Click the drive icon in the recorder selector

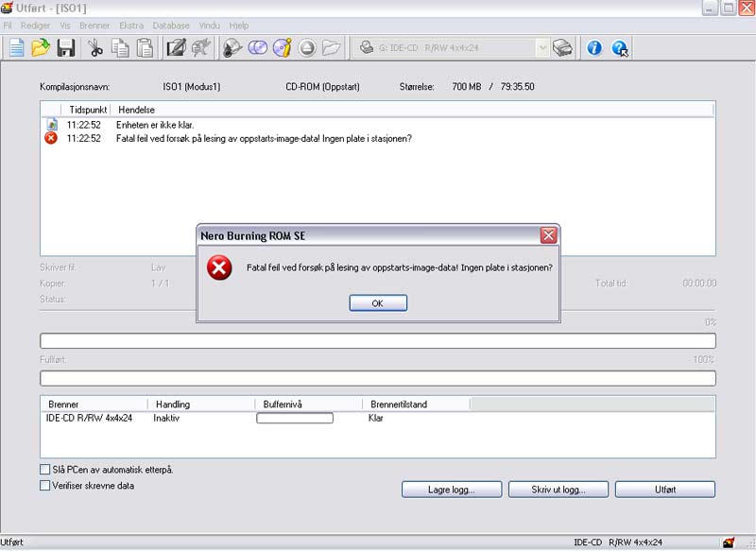point(367,47)
